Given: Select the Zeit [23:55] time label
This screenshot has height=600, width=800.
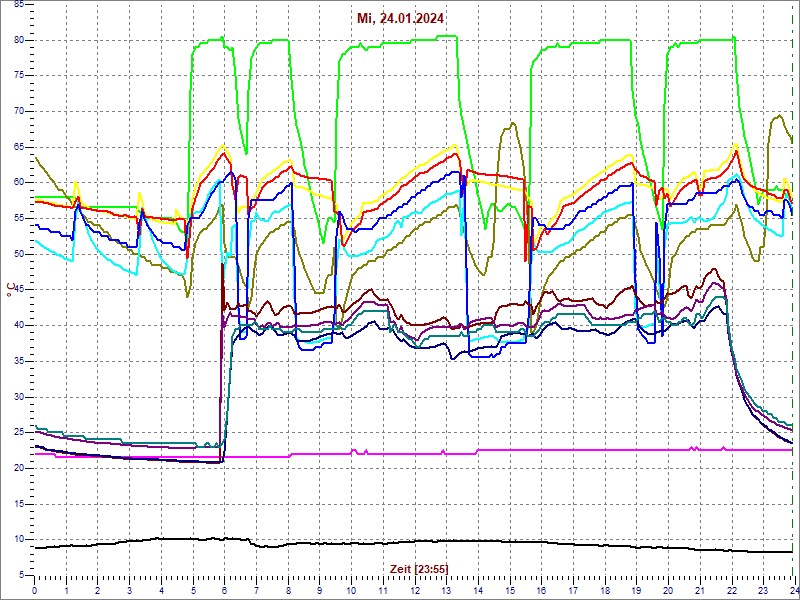Looking at the screenshot, I should pyautogui.click(x=419, y=568).
